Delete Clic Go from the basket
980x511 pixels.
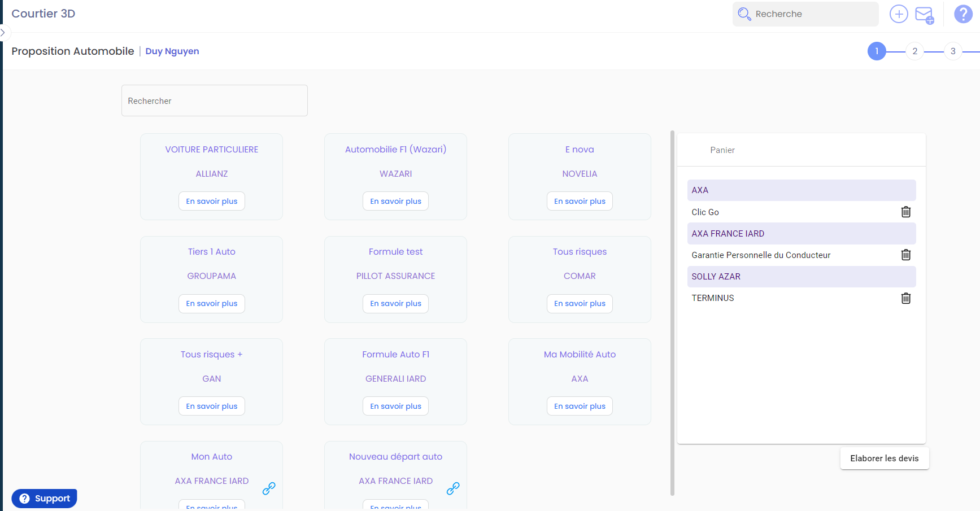click(906, 212)
